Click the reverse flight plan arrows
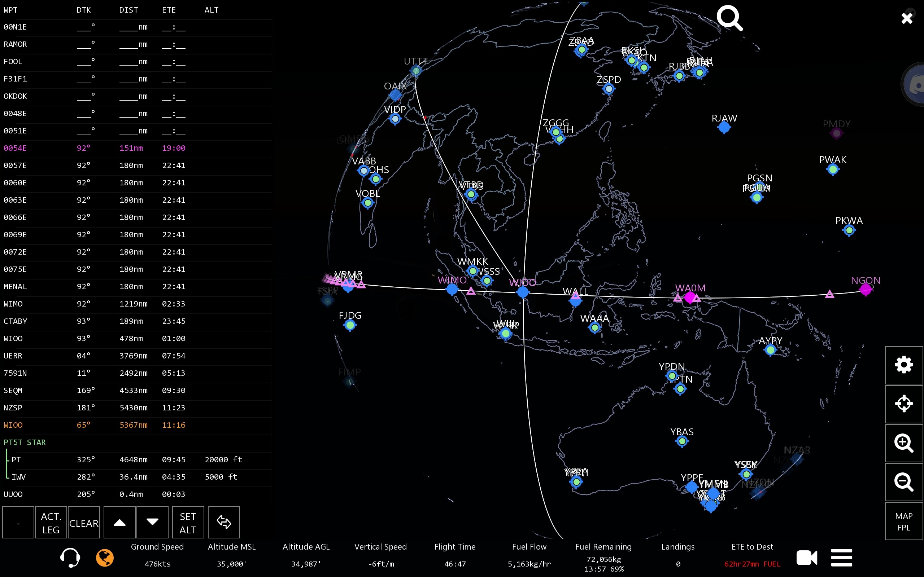This screenshot has width=924, height=577. click(224, 523)
